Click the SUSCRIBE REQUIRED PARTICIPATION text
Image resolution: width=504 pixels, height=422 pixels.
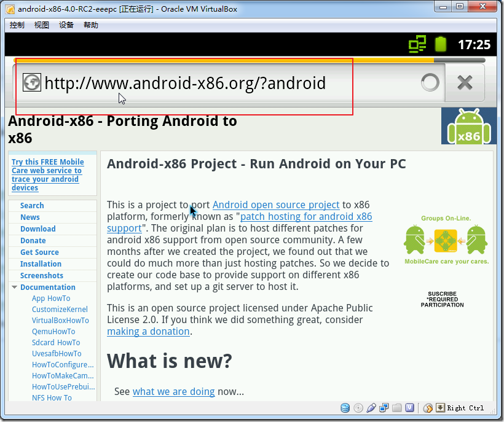pyautogui.click(x=443, y=299)
